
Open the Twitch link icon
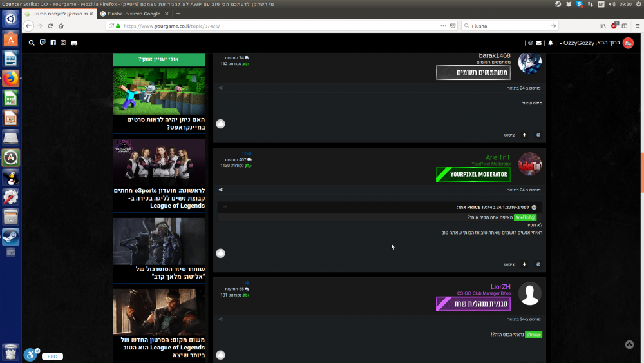point(43,43)
